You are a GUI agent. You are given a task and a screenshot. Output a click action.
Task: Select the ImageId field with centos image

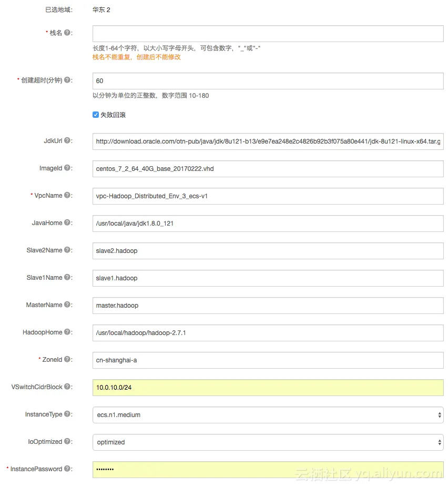(268, 169)
